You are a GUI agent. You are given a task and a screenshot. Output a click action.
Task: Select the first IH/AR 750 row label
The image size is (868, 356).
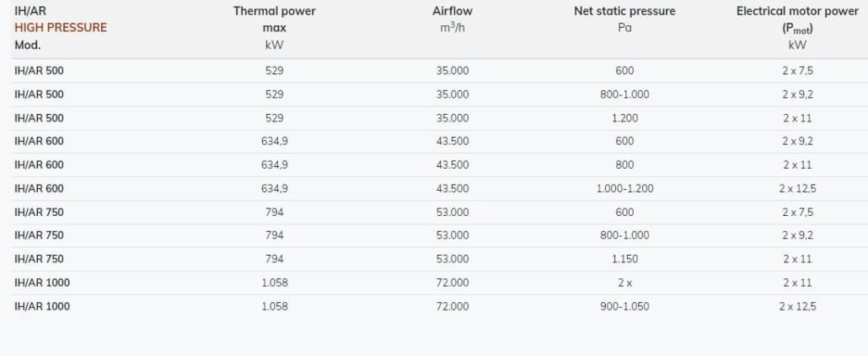click(x=39, y=213)
